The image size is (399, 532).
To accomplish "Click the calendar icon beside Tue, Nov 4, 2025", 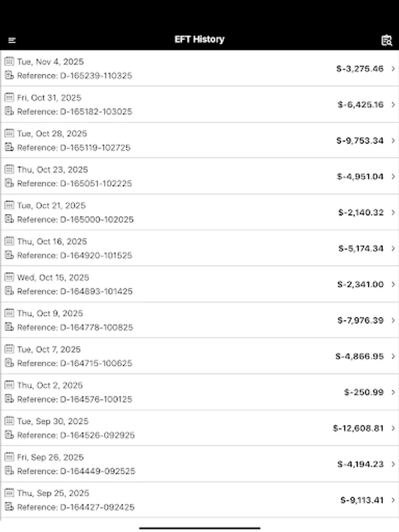I will click(x=9, y=61).
